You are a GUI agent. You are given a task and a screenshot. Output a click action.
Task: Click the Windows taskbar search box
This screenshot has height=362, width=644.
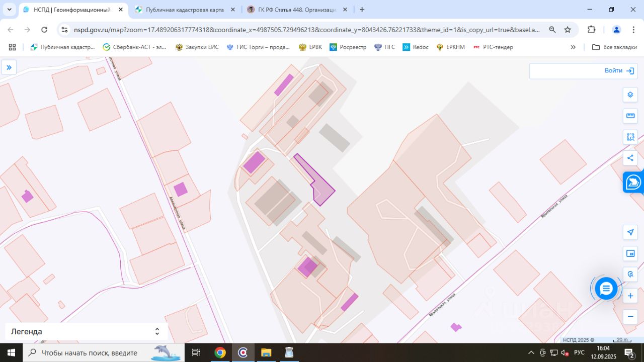pyautogui.click(x=104, y=352)
